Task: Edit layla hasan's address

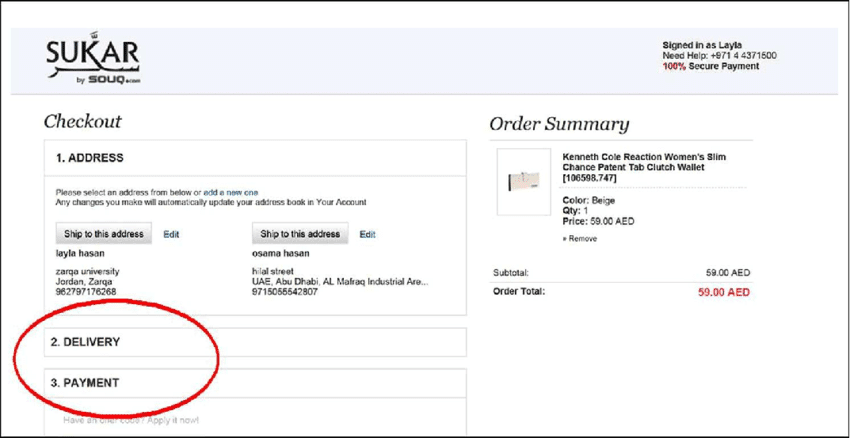Action: pyautogui.click(x=171, y=235)
